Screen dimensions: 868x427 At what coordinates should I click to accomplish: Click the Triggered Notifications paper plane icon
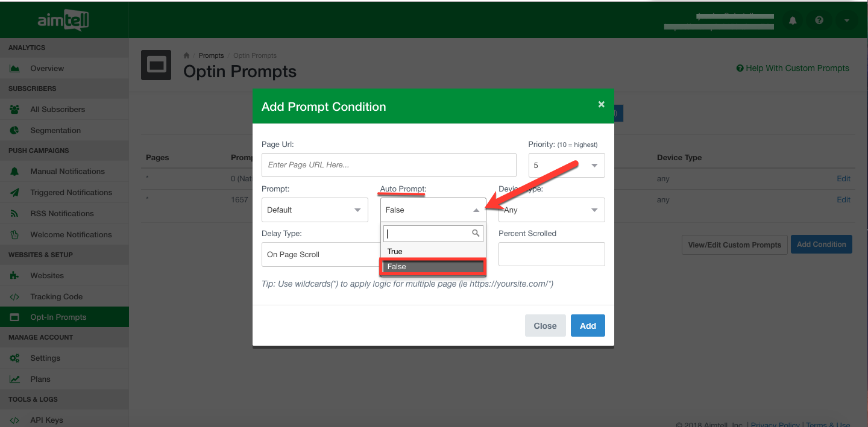pyautogui.click(x=14, y=193)
